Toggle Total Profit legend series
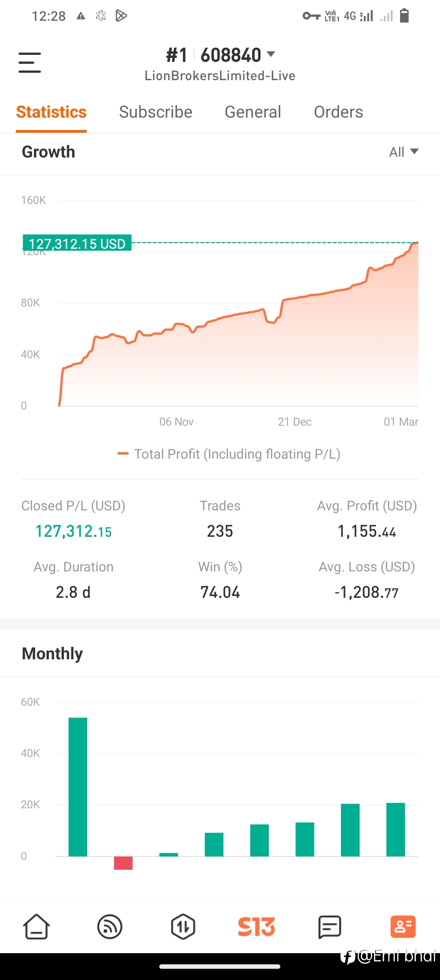The width and height of the screenshot is (440, 980). click(x=229, y=454)
